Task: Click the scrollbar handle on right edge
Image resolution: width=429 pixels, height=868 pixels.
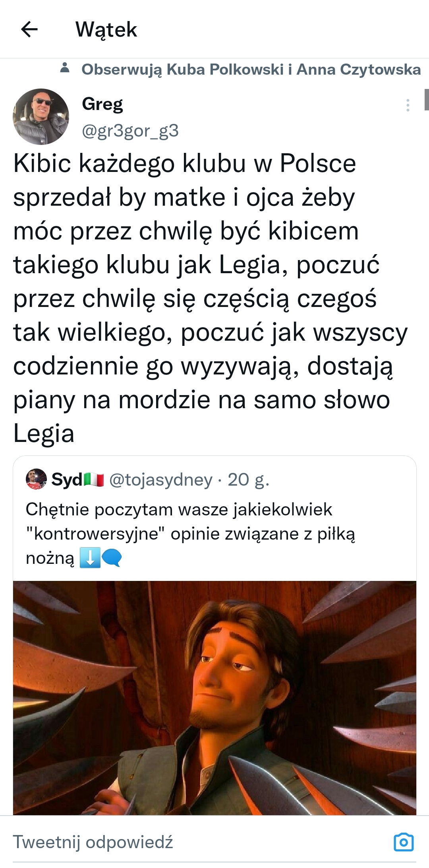Action: [x=426, y=100]
